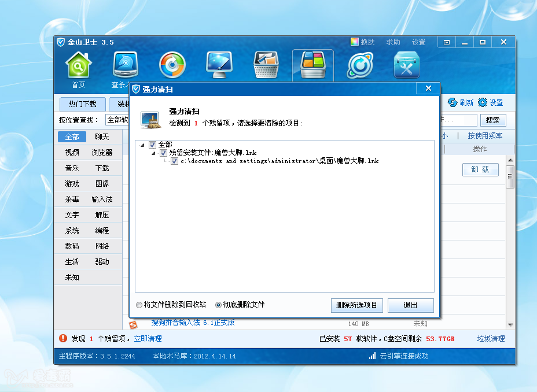
Task: Switch to the 热门下载 tab
Action: pos(82,103)
